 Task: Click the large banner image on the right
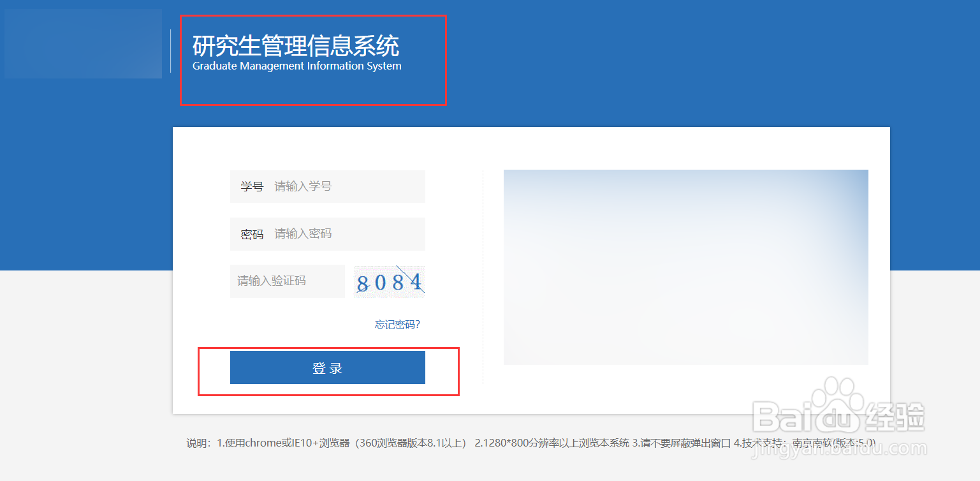point(686,267)
